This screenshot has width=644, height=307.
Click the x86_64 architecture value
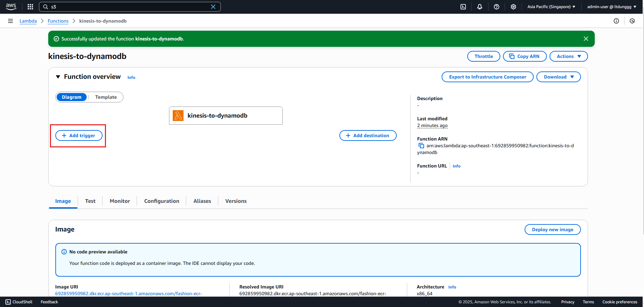click(x=424, y=294)
